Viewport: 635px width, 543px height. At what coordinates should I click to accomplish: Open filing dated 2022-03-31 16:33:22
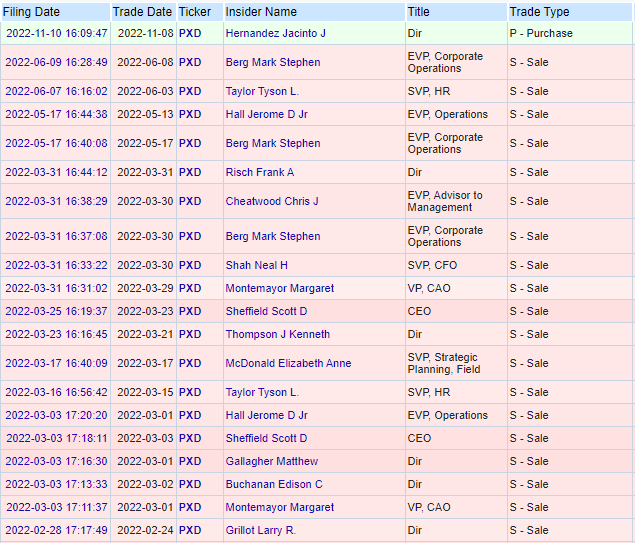pyautogui.click(x=56, y=265)
